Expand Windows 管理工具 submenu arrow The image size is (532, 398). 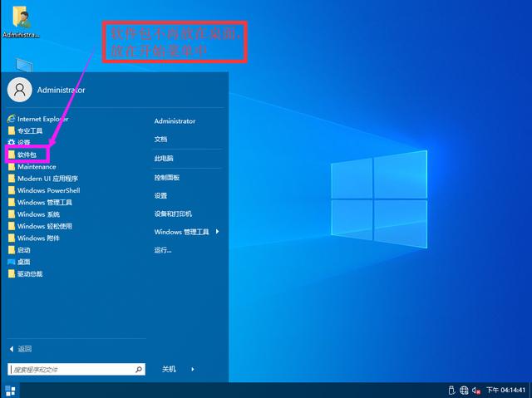coord(217,232)
